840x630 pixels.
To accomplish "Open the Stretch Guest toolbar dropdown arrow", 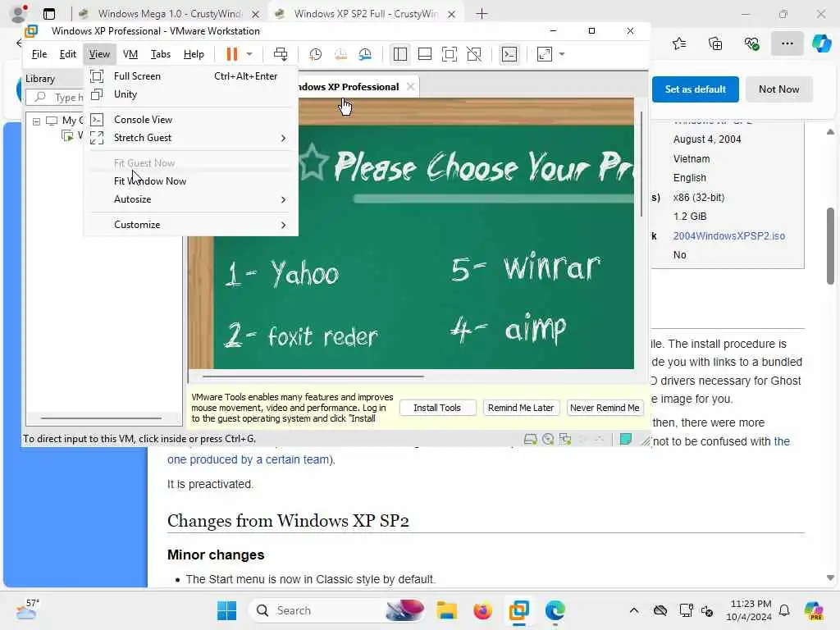I will (562, 54).
